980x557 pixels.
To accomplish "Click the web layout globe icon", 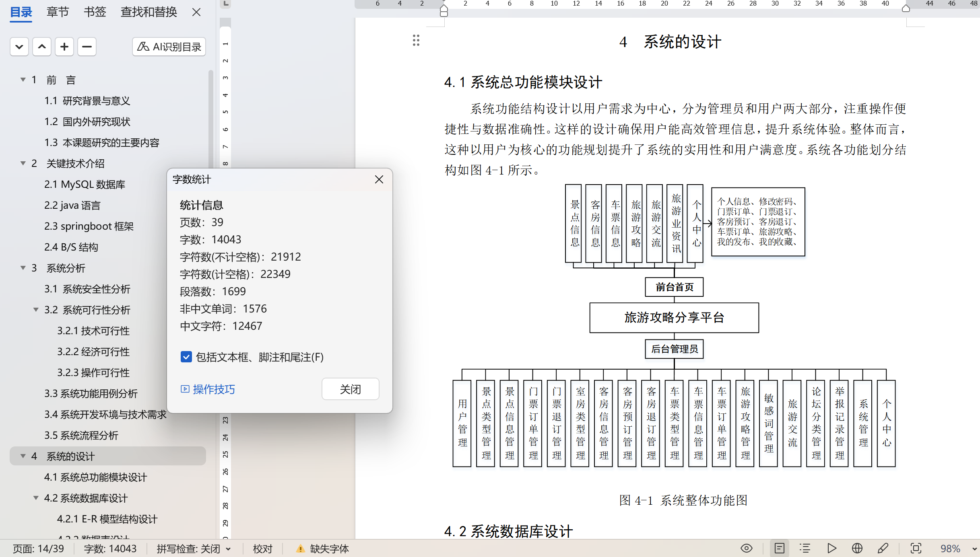I will [857, 548].
